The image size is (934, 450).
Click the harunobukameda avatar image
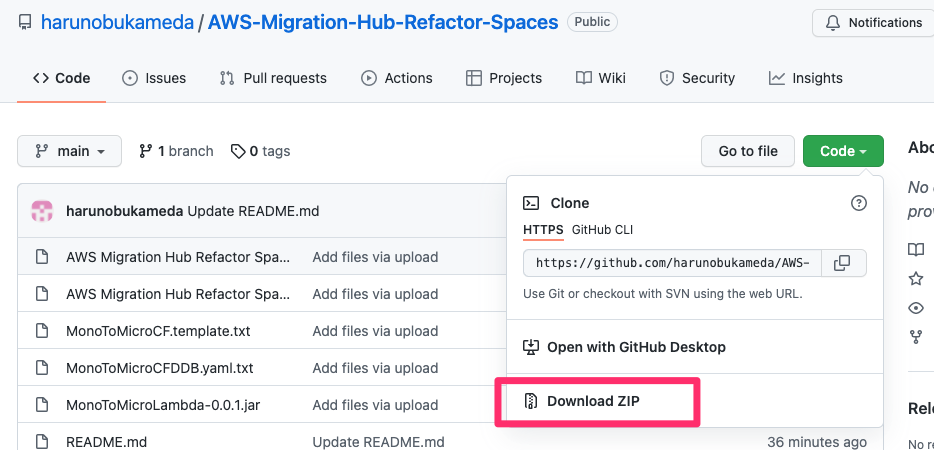click(x=42, y=211)
